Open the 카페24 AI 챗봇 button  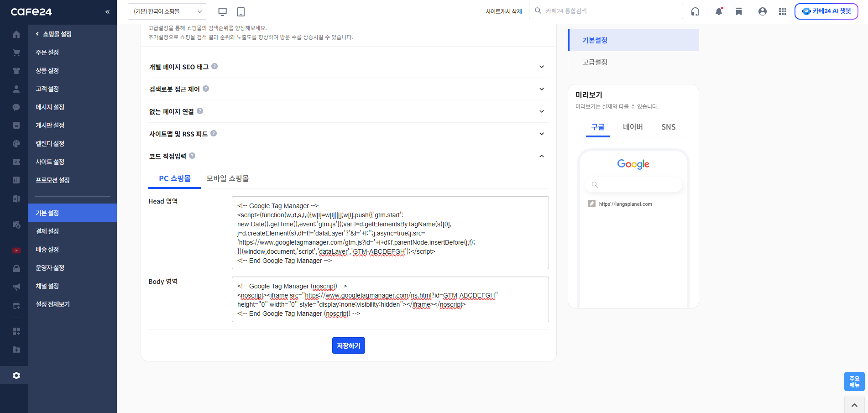tap(826, 11)
